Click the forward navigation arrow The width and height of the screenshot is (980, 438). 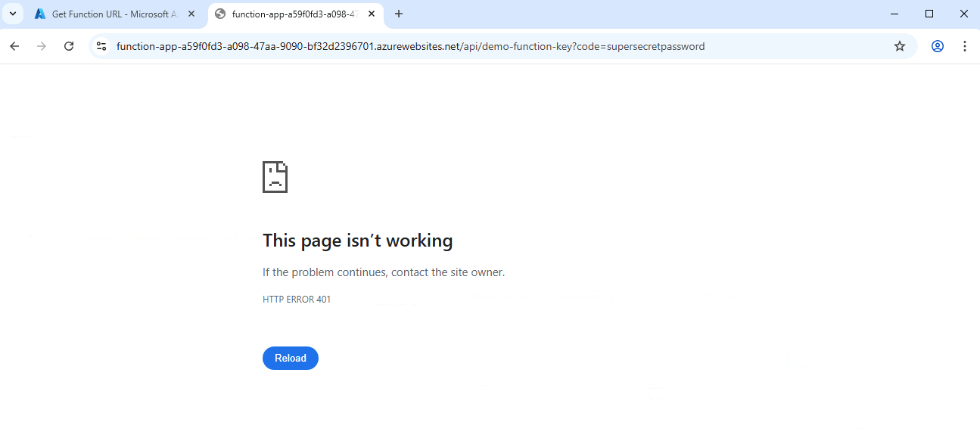click(42, 46)
